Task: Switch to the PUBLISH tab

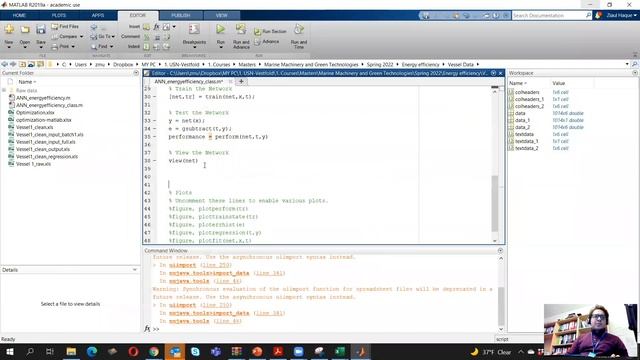Action: [x=180, y=16]
